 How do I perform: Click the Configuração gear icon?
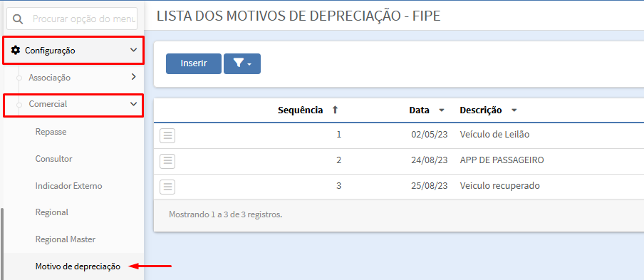point(16,51)
